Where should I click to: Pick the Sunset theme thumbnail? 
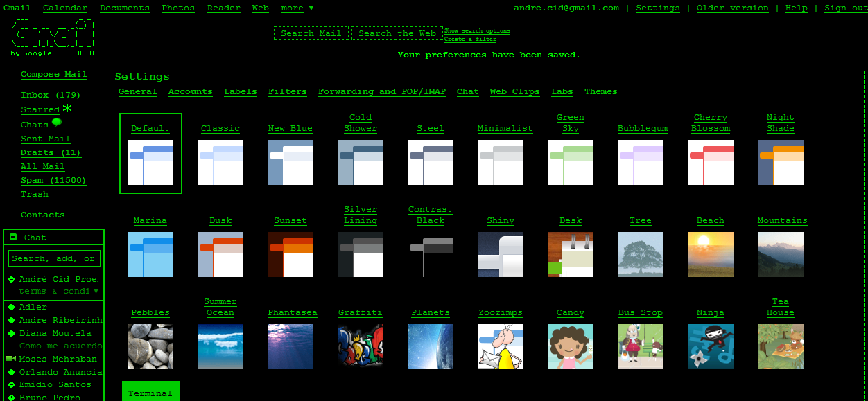point(290,255)
